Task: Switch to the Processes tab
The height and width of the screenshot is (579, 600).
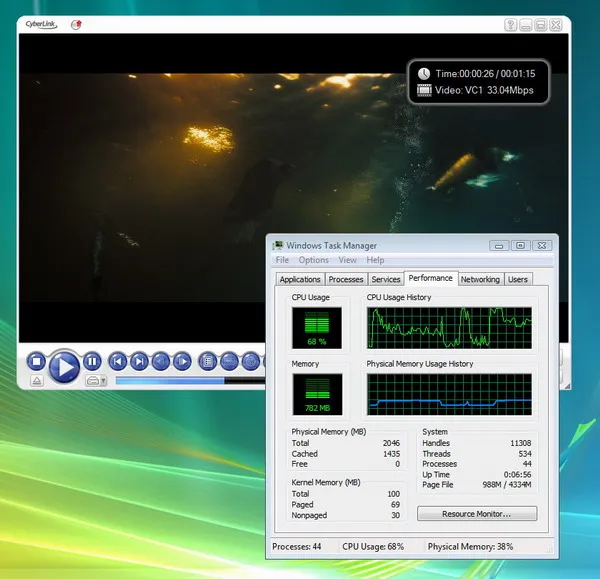Action: (x=346, y=279)
